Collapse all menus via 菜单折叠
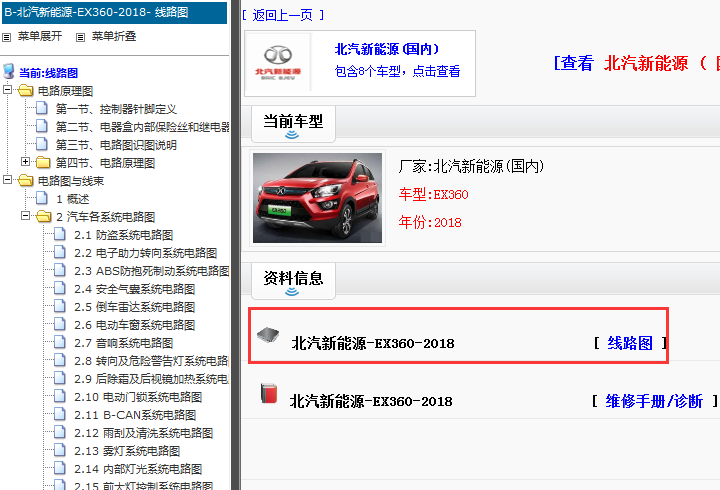 114,36
